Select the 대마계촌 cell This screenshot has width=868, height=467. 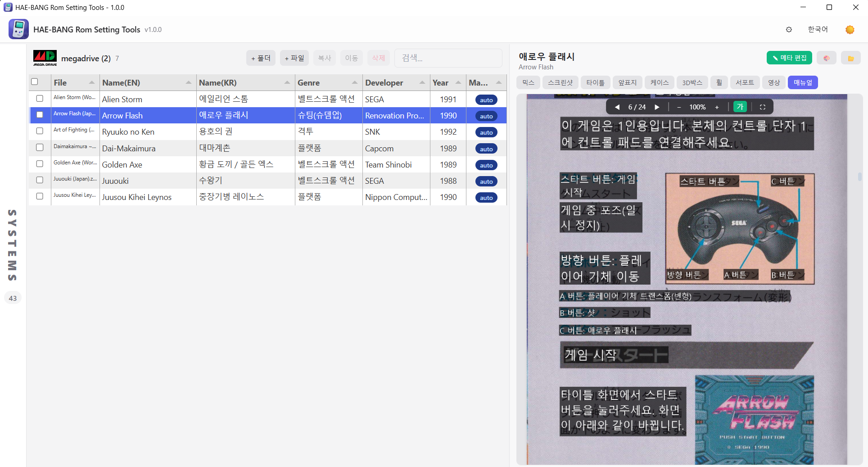click(x=245, y=148)
